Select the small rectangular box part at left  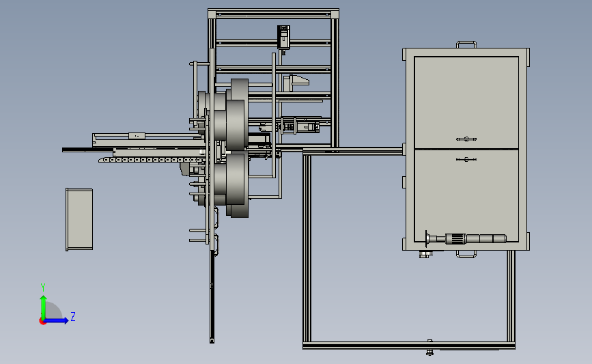tap(79, 219)
